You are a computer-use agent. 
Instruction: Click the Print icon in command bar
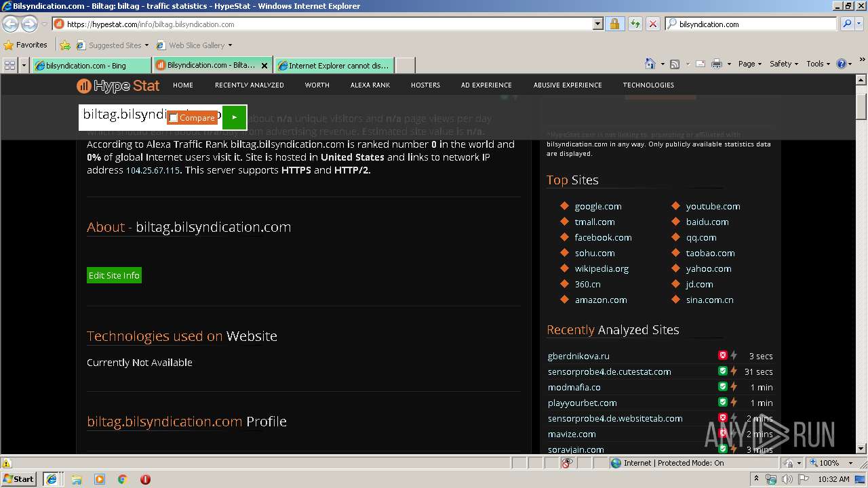(717, 64)
